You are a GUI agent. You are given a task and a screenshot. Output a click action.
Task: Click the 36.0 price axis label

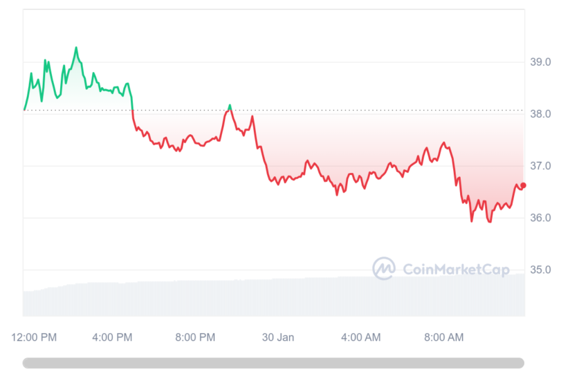coord(540,218)
